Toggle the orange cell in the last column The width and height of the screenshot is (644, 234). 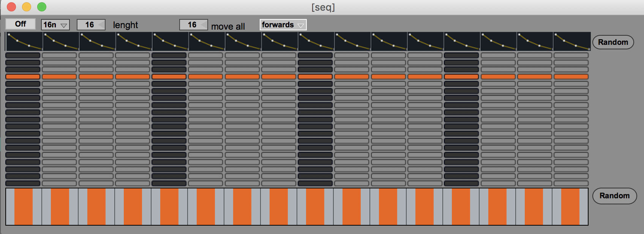tap(571, 77)
